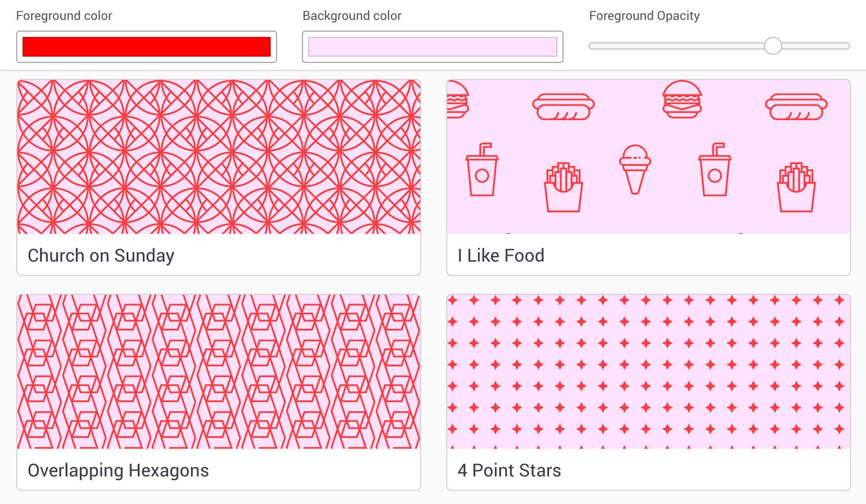Click the leftmost soda cup icon
The image size is (866, 504).
pos(482,170)
